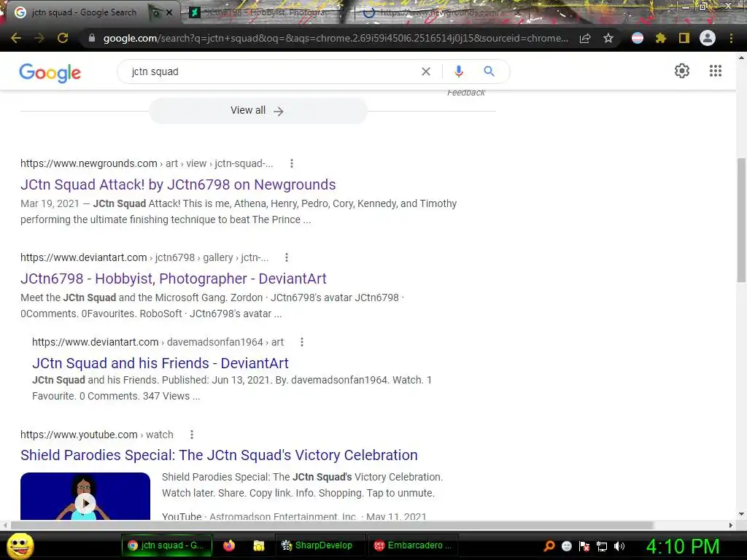This screenshot has width=747, height=560.
Task: Click the youtube.com watch breadcrumb text
Action: (97, 435)
